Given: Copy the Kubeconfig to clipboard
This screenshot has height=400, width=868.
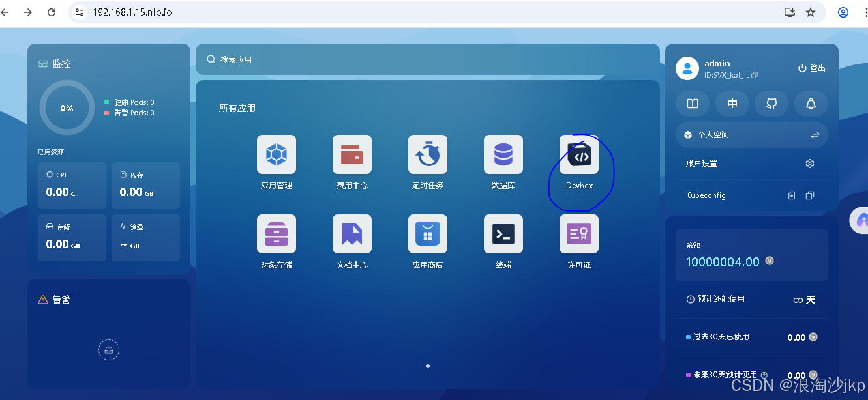Looking at the screenshot, I should (x=810, y=195).
